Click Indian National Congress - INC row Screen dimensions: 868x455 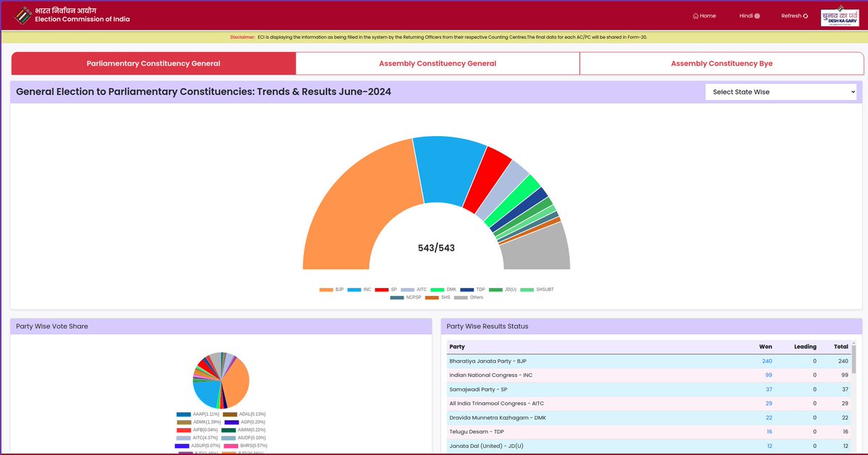[648, 375]
